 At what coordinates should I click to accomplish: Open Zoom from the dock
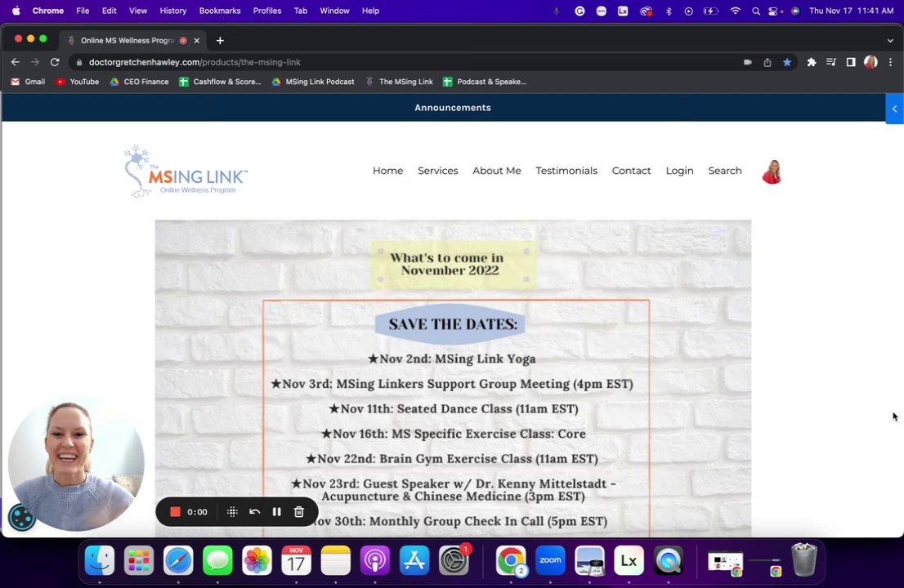point(550,560)
